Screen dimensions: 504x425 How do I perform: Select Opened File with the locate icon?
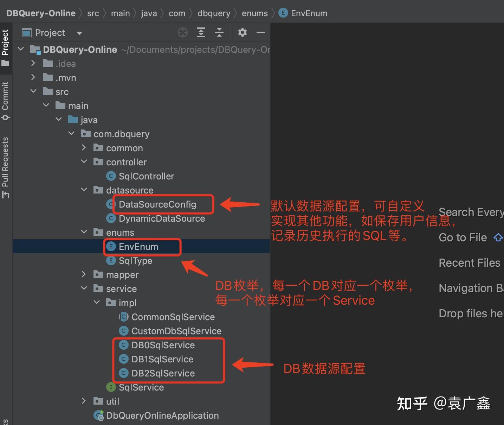(183, 32)
